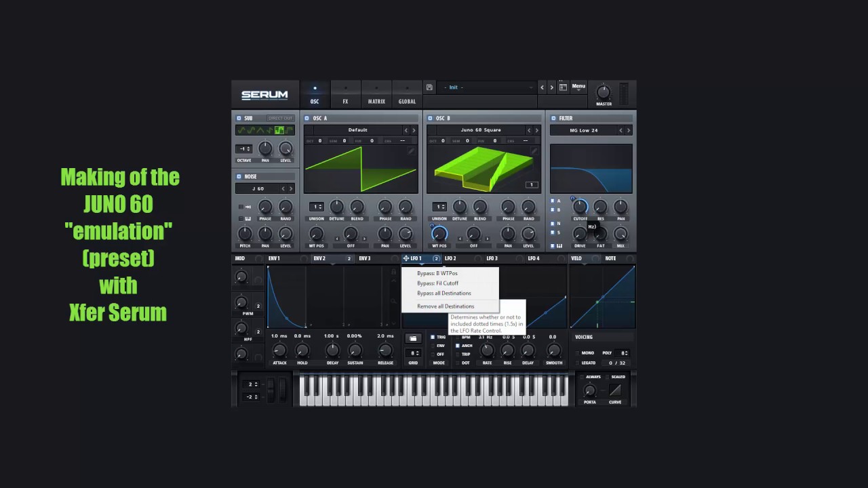Switch to the GLOBAL tab
This screenshot has height=488, width=868.
[407, 95]
